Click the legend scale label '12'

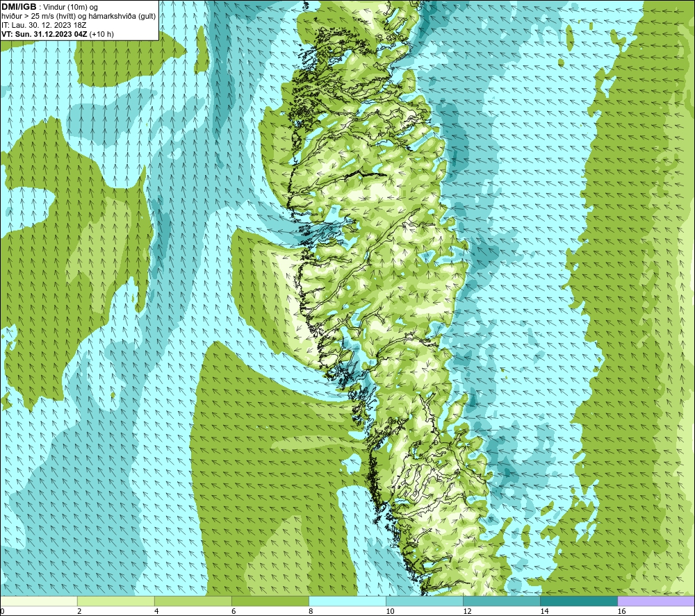467,612
